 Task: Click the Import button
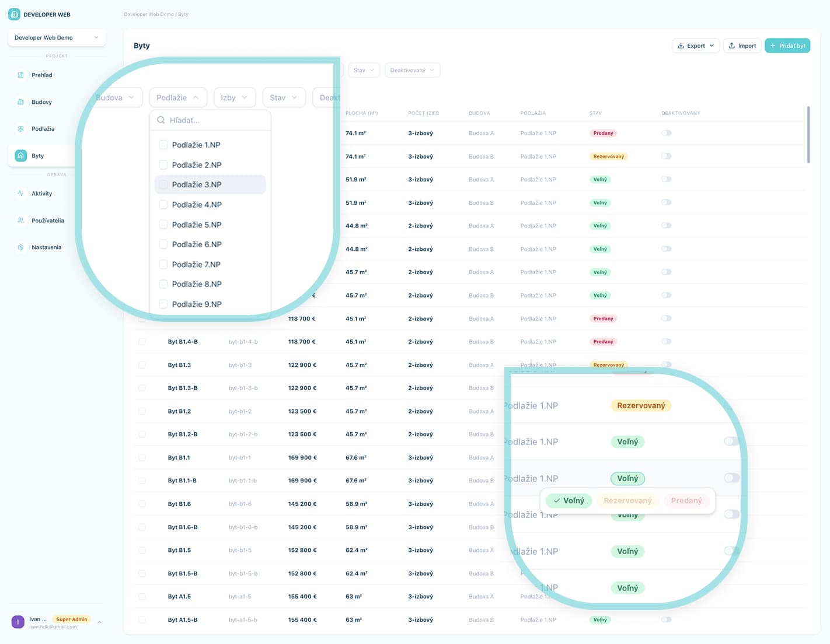click(x=742, y=45)
